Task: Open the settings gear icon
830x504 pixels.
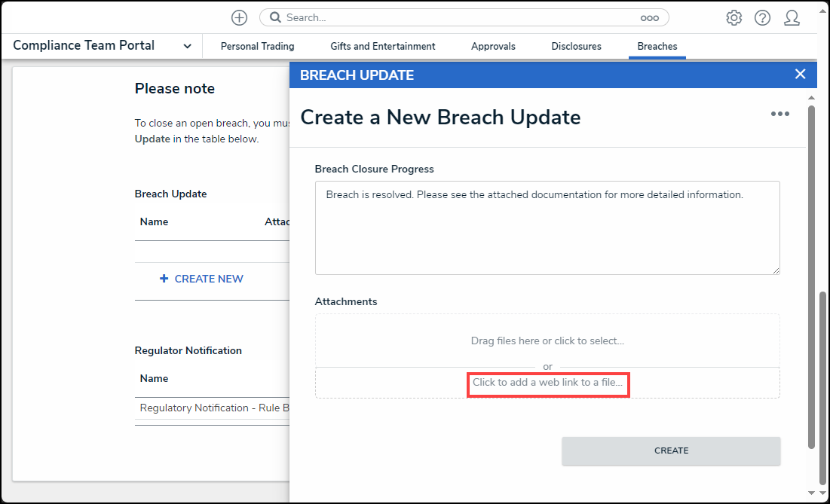Action: tap(734, 17)
